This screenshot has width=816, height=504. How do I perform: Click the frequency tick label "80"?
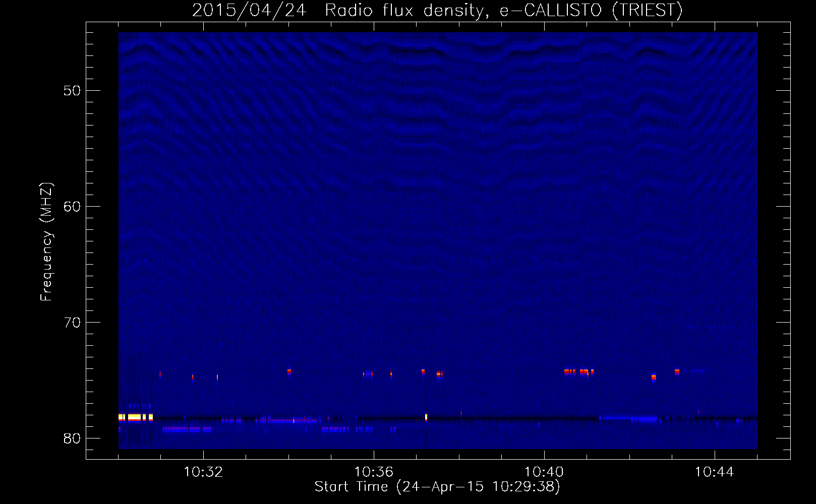[x=72, y=438]
